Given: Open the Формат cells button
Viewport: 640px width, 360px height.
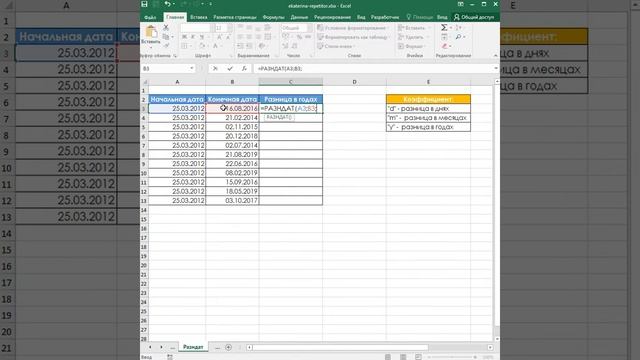Looking at the screenshot, I should tap(412, 46).
